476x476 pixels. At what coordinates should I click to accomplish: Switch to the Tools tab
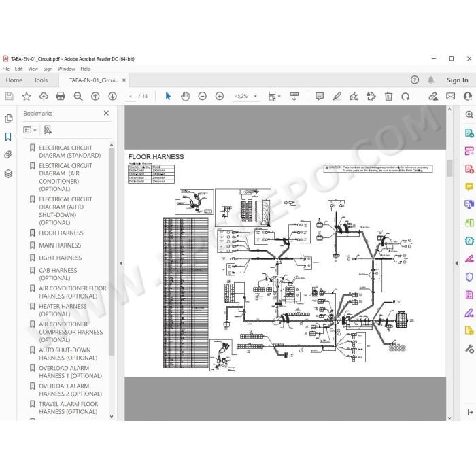41,80
